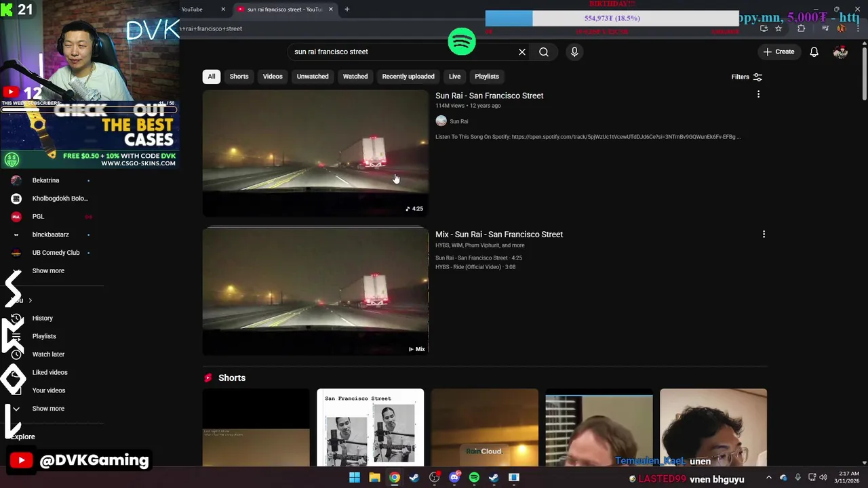The height and width of the screenshot is (488, 868).
Task: Open the YouTube account avatar menu
Action: [840, 52]
